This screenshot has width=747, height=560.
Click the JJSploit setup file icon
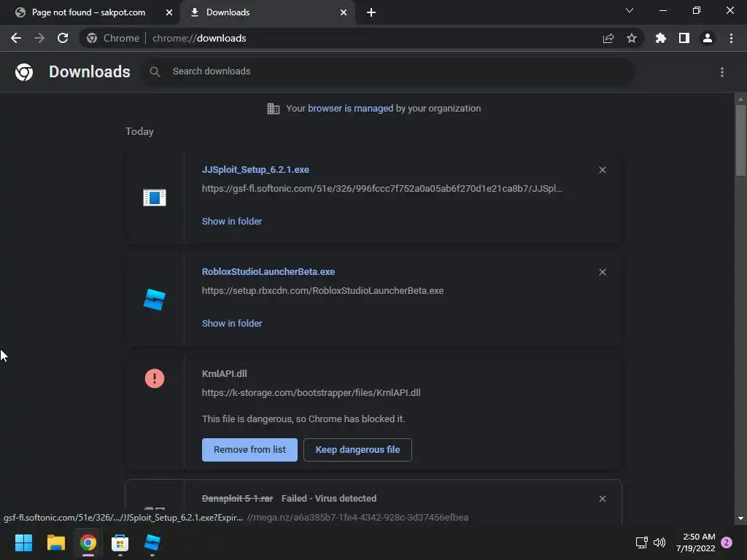(155, 197)
